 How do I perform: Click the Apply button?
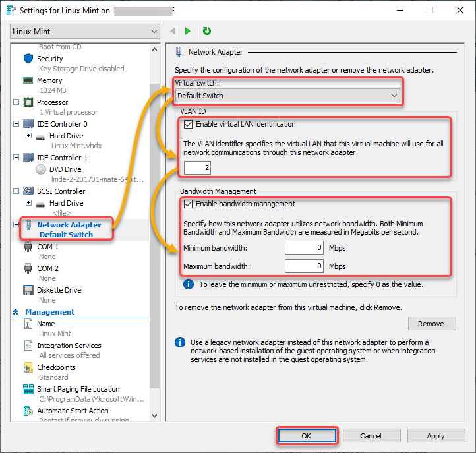pyautogui.click(x=436, y=436)
